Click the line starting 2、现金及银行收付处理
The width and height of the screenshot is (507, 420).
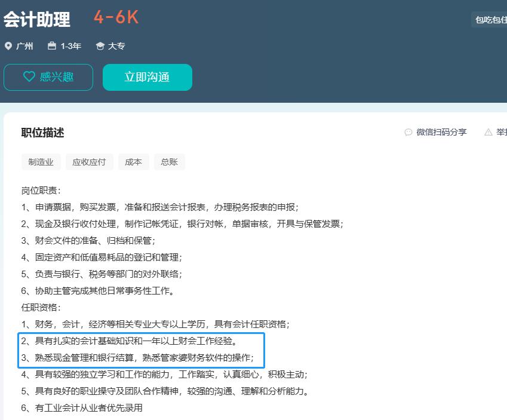coord(182,224)
